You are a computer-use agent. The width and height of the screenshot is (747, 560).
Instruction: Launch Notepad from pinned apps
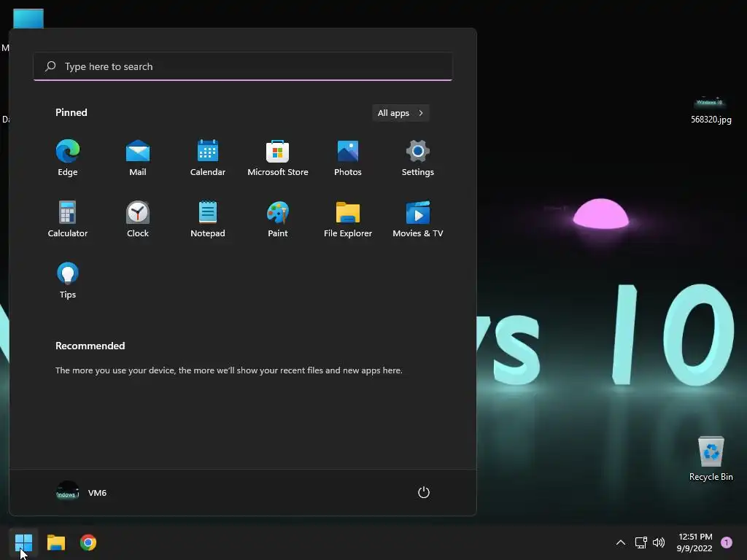(208, 219)
